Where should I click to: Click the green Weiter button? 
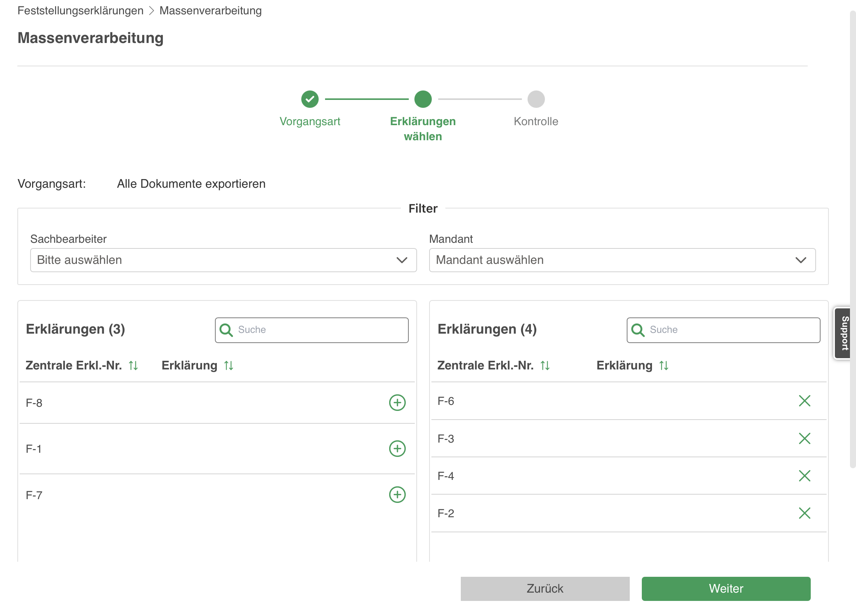coord(726,588)
